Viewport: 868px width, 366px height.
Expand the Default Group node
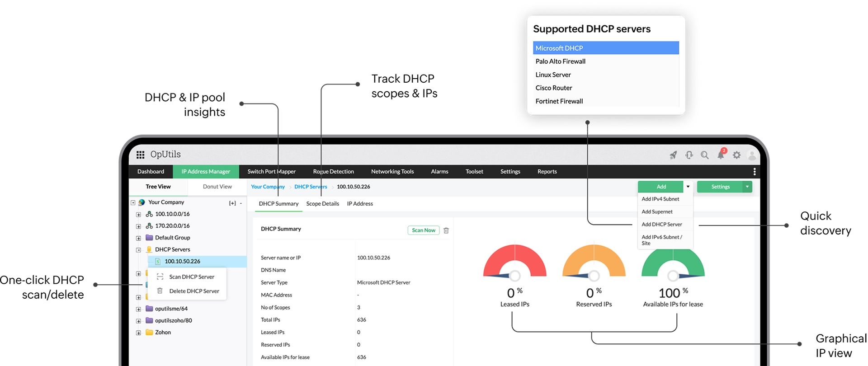pos(138,238)
